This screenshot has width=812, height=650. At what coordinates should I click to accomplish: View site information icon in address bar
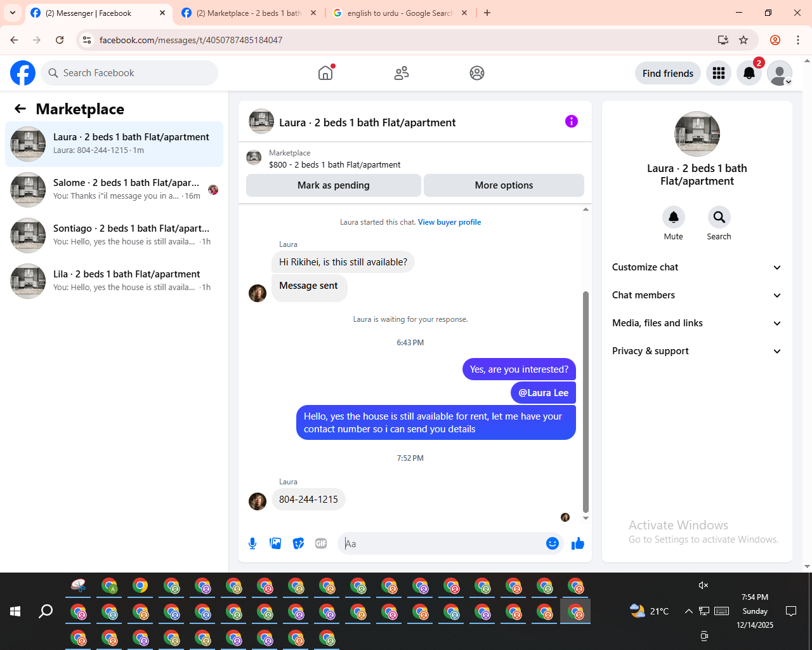pyautogui.click(x=87, y=40)
